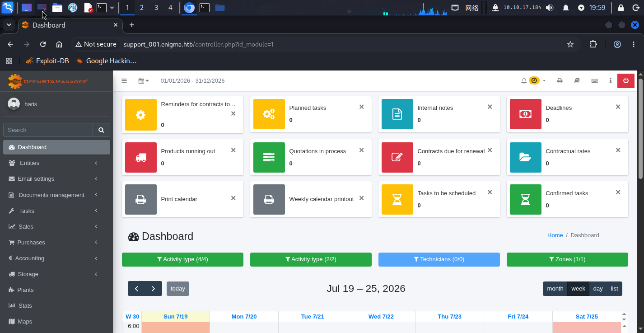The image size is (644, 333).
Task: Expand the Entities sidebar menu
Action: click(56, 163)
